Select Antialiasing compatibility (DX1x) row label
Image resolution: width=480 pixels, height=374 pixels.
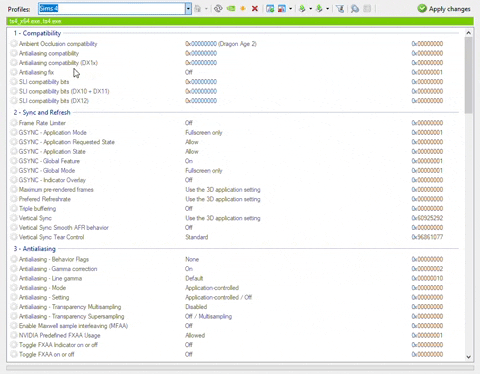58,63
